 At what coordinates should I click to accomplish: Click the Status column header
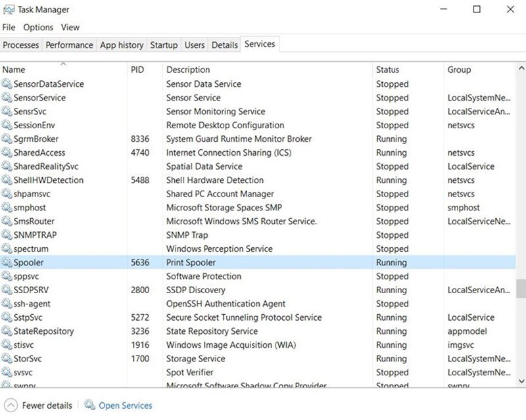coord(388,70)
